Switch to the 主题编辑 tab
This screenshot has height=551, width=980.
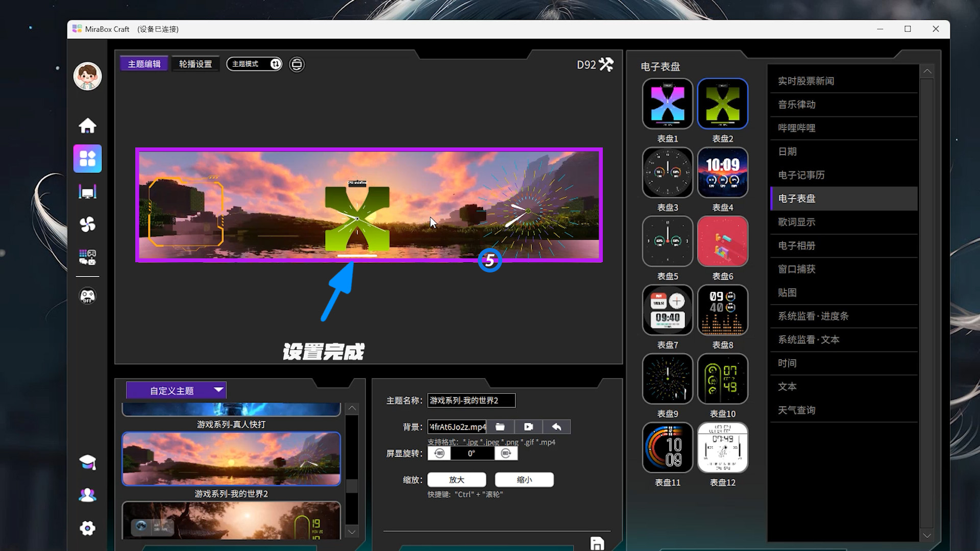144,64
